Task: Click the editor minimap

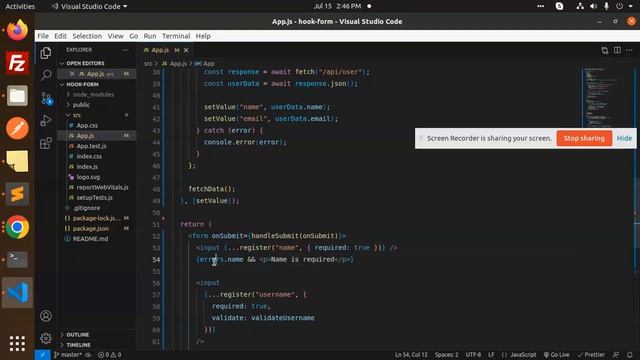Action: [x=607, y=98]
